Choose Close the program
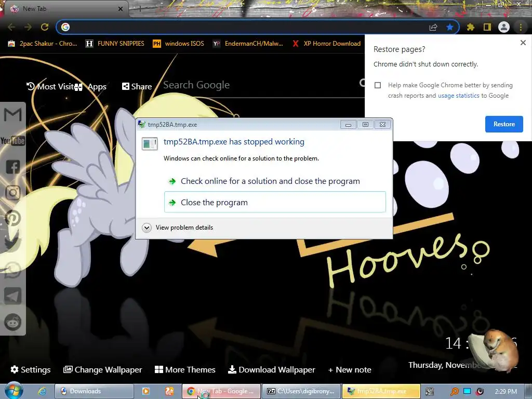This screenshot has height=399, width=532. click(275, 202)
